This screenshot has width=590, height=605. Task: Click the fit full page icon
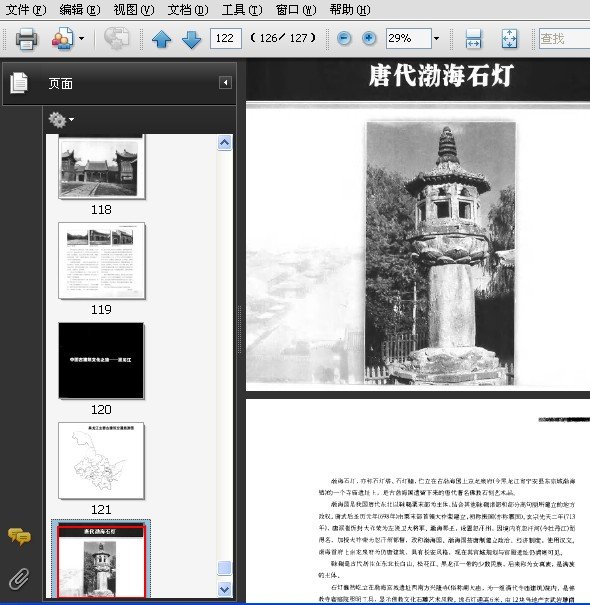[509, 39]
